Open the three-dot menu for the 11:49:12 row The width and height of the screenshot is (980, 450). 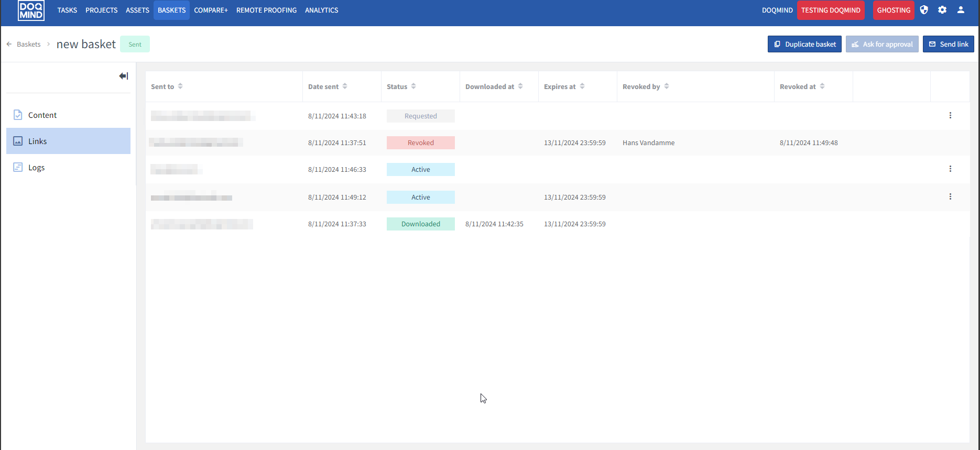pos(950,196)
